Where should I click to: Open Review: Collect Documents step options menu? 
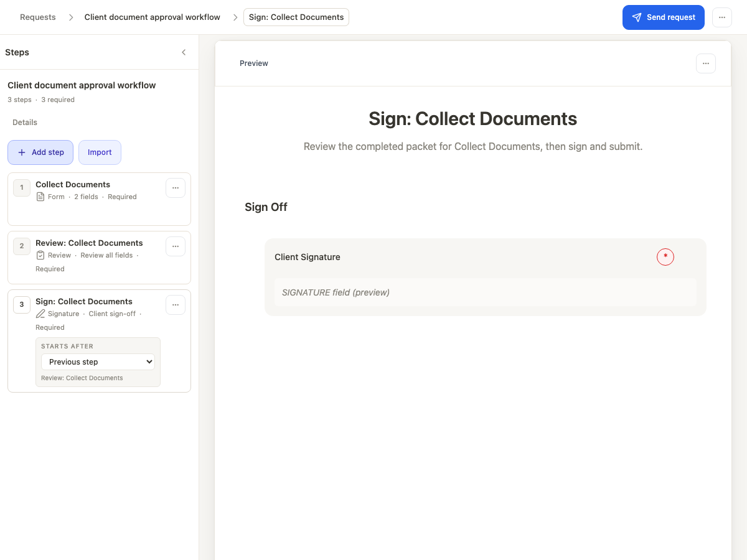(x=176, y=246)
